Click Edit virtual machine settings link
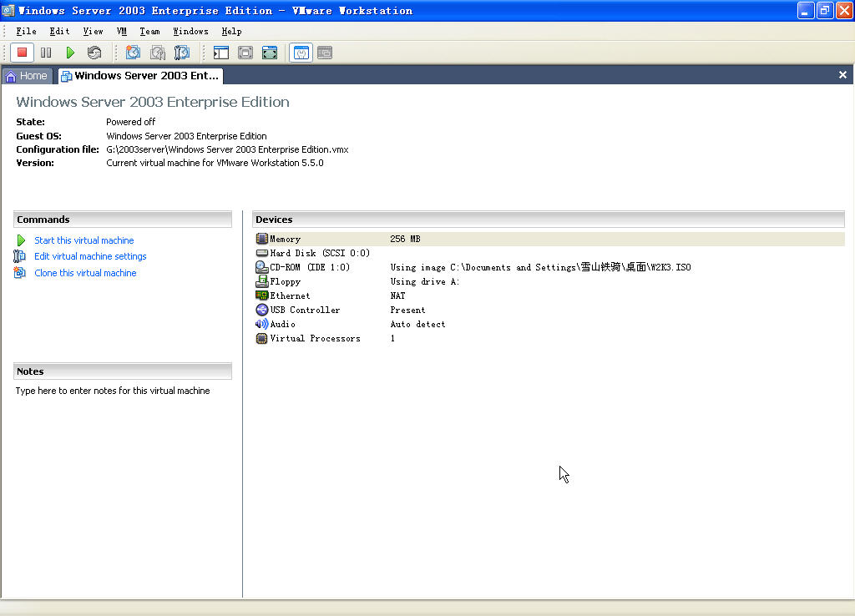This screenshot has height=616, width=855. (90, 256)
